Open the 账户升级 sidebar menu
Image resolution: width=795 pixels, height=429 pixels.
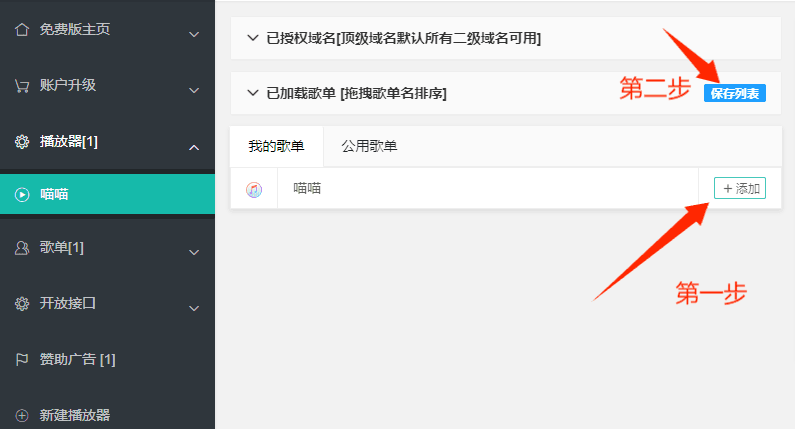tap(107, 85)
